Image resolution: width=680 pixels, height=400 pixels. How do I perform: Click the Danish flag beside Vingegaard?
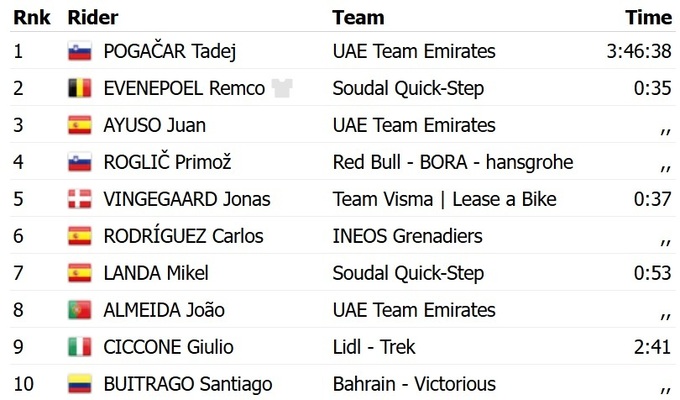[x=79, y=200]
